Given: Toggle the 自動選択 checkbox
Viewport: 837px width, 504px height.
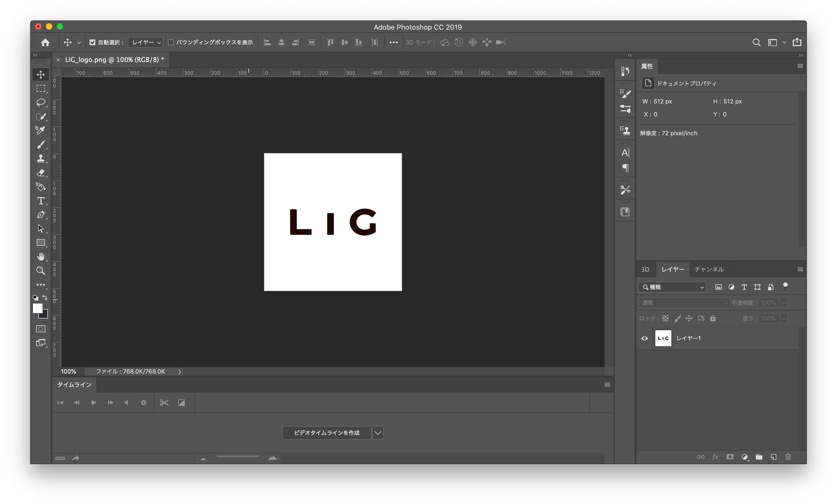Looking at the screenshot, I should 92,43.
